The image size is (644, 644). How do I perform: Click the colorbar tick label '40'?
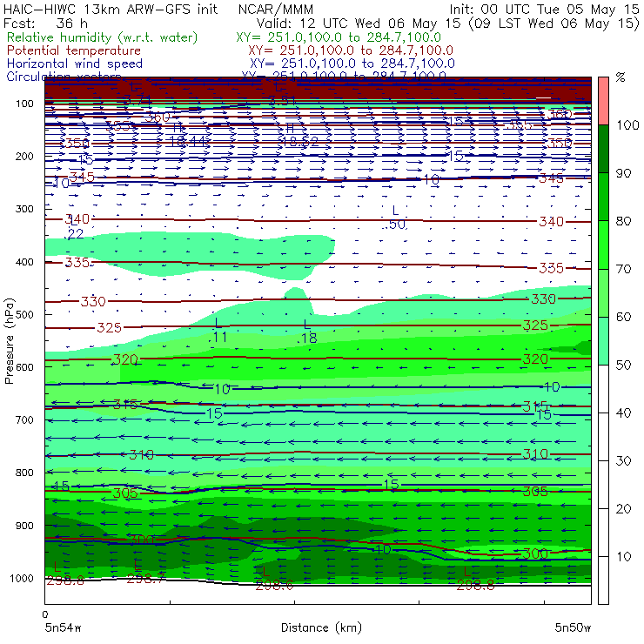point(623,413)
